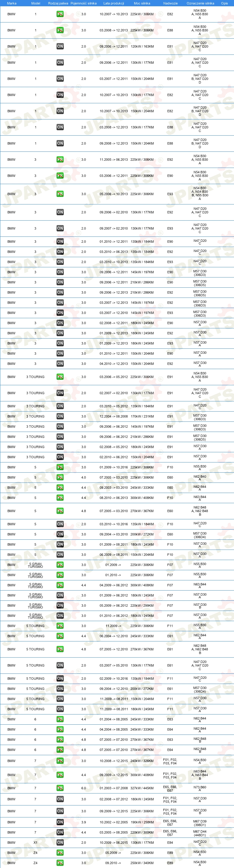234x868 pixels.
Task: Click the petrol icon in the 3 Touring 225kW row
Action: pos(60,377)
